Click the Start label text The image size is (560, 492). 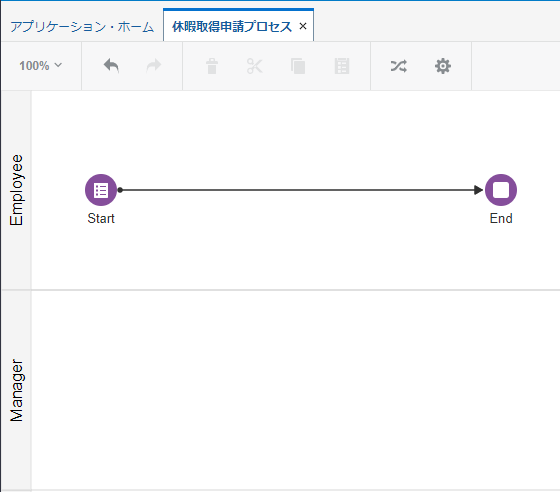[x=101, y=219]
